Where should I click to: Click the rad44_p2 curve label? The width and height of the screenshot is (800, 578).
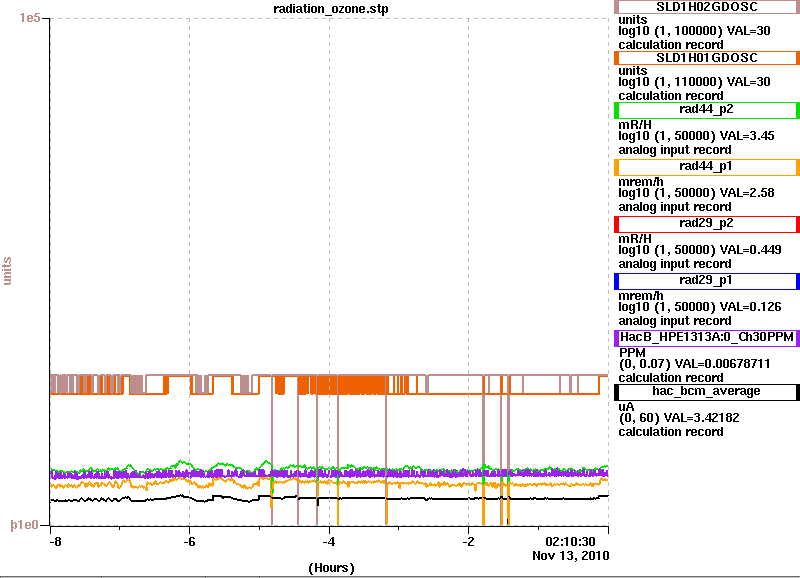[x=707, y=110]
